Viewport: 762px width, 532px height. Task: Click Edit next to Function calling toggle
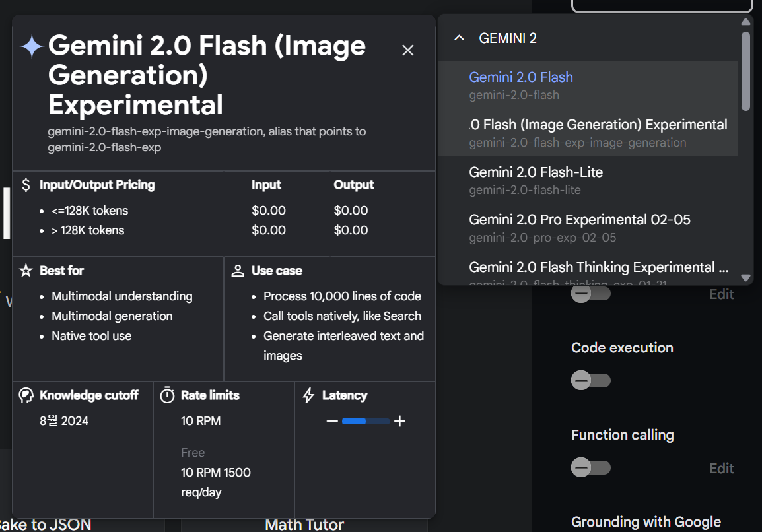tap(721, 469)
